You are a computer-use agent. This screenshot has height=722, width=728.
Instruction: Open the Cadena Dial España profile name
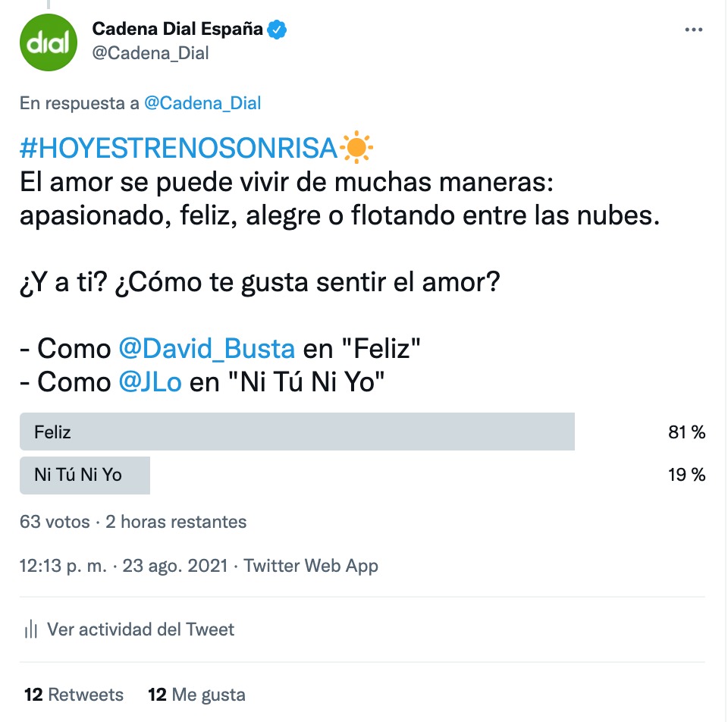(x=177, y=30)
